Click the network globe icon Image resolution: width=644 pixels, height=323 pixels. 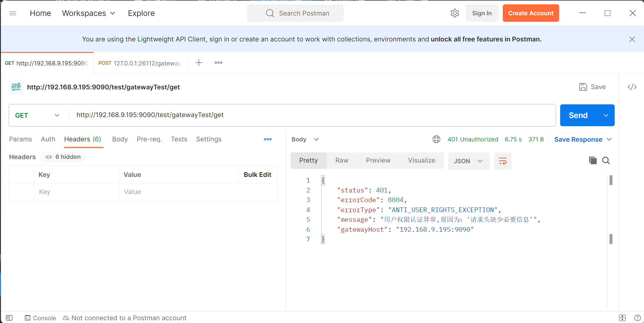coord(436,139)
